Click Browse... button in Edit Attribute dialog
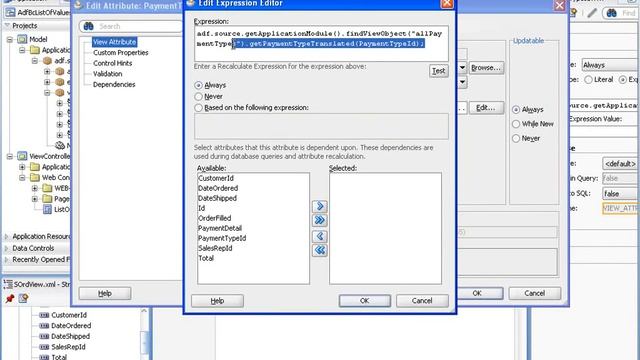 pos(486,68)
